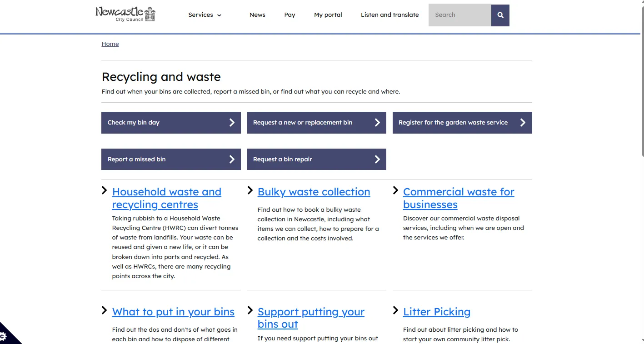Click the text 'Find out when your bins are collected'
Image resolution: width=644 pixels, height=344 pixels.
coord(156,92)
